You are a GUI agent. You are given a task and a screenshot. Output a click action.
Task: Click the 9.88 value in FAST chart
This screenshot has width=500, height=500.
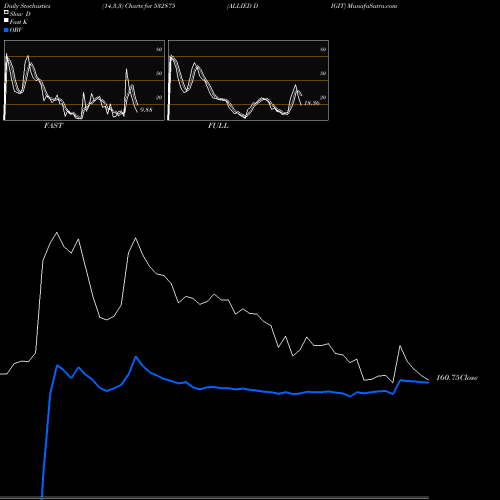pos(146,109)
